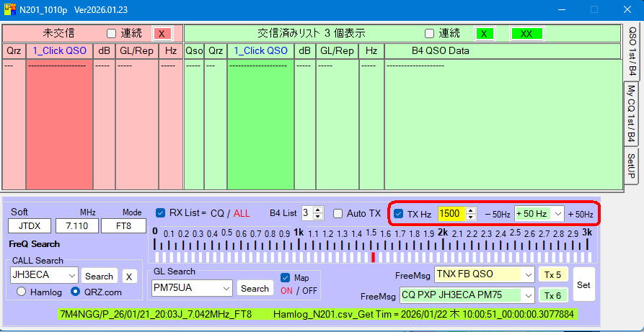The height and width of the screenshot is (332, 644).
Task: Open the + 50 Hz step dropdown
Action: coord(557,214)
